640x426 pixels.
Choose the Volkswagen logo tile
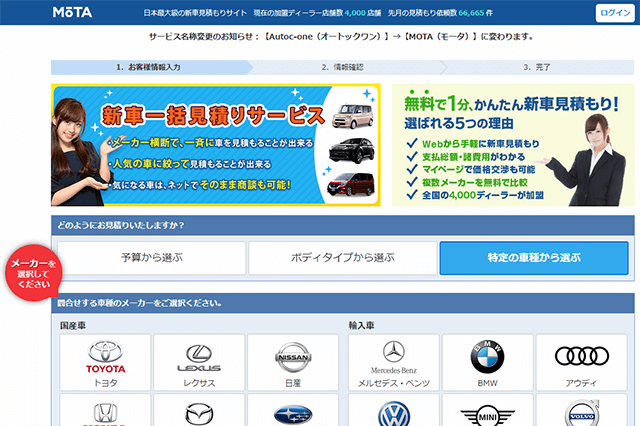(x=393, y=410)
